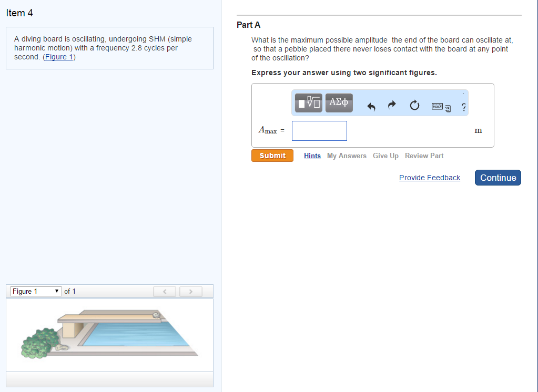Image resolution: width=538 pixels, height=392 pixels.
Task: Click Review Part under the answer box
Action: (424, 156)
